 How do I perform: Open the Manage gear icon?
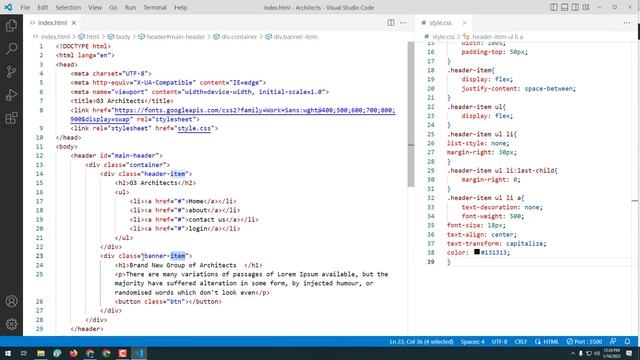[x=11, y=324]
